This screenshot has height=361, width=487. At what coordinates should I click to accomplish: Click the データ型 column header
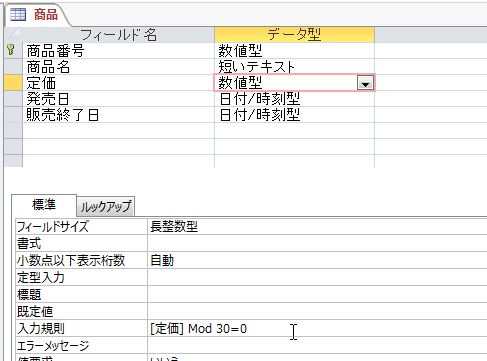click(294, 34)
